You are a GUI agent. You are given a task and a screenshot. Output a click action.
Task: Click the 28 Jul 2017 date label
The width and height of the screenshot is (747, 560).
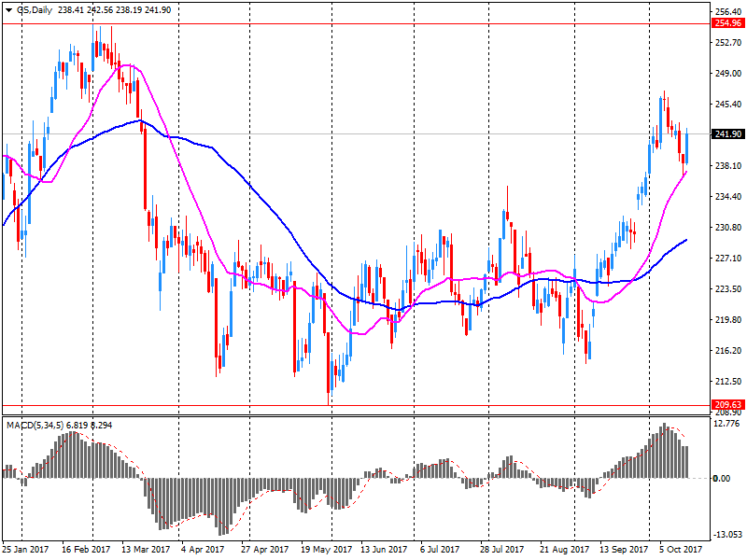pyautogui.click(x=501, y=549)
